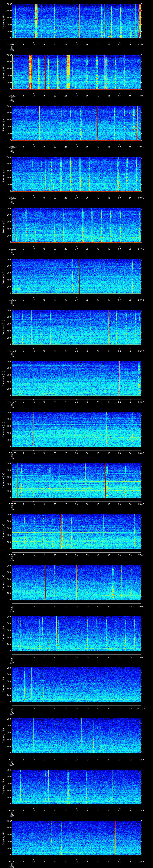153x868 pixels.
Task: Click the '10:49:00' start time label
Action: click(12, 198)
